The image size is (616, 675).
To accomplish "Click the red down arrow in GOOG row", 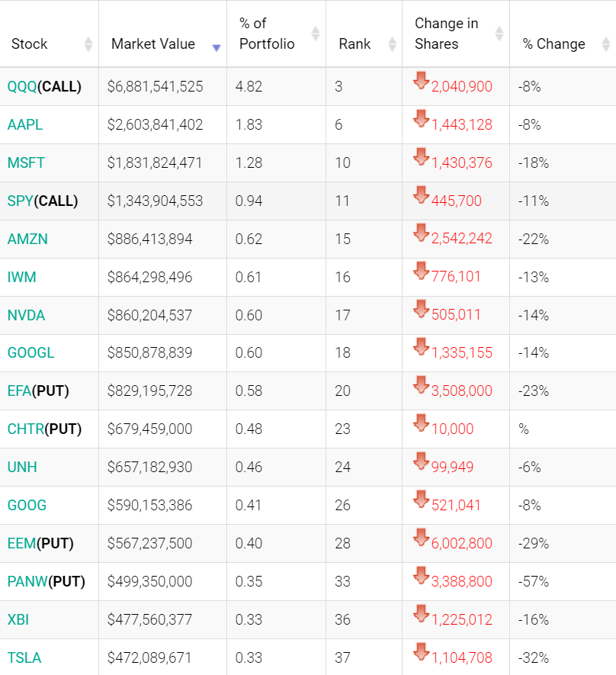I will pos(421,500).
